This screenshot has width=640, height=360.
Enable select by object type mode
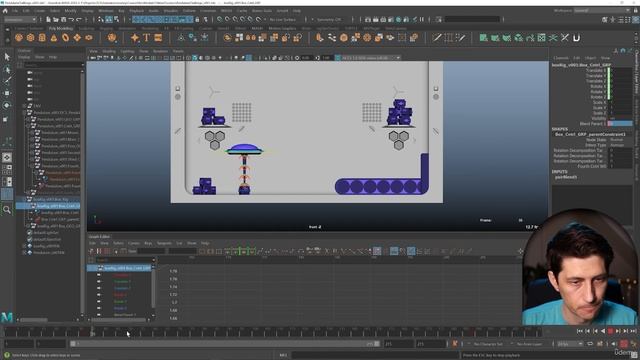coord(109,19)
